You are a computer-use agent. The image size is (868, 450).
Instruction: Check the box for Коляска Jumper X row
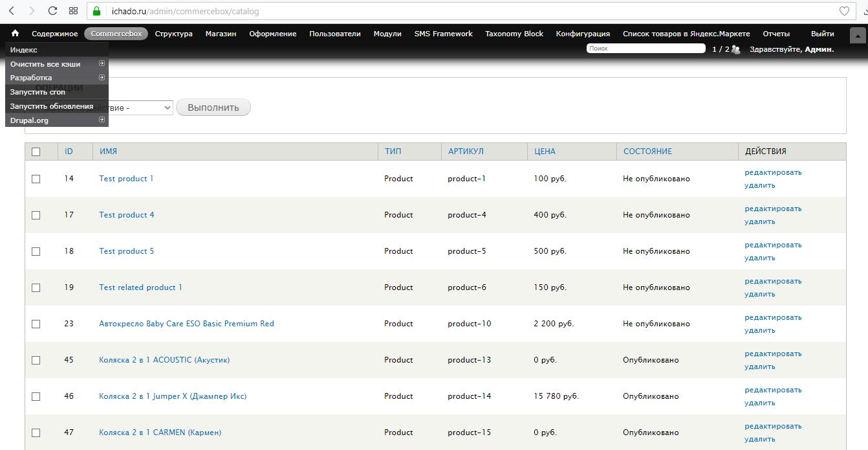[x=36, y=396]
